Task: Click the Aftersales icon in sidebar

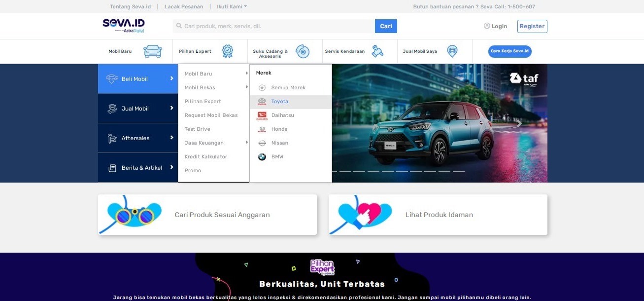Action: click(x=112, y=138)
